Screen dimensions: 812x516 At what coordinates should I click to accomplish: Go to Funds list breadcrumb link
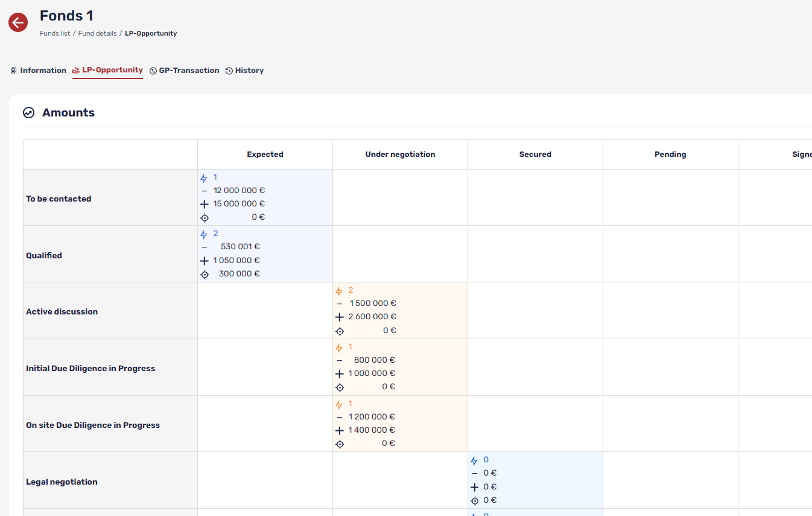pyautogui.click(x=55, y=34)
